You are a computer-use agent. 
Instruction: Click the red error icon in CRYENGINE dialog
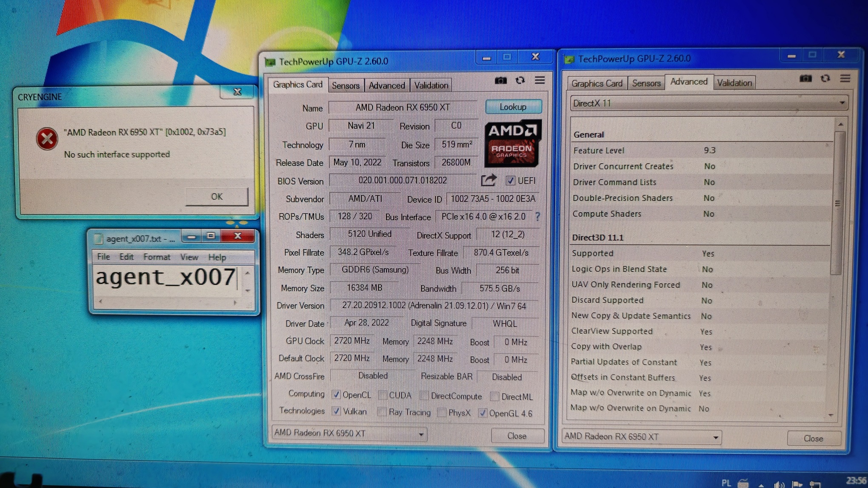[x=47, y=139]
